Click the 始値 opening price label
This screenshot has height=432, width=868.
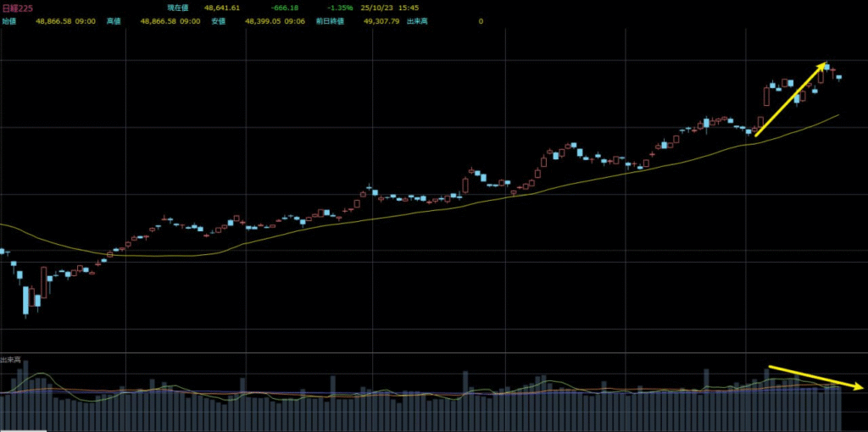(8, 20)
